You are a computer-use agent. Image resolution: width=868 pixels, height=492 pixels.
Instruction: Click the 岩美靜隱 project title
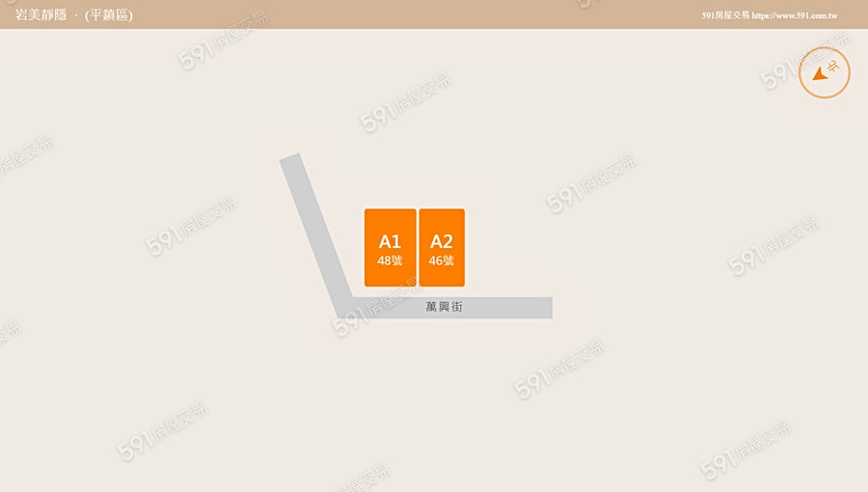pos(41,14)
